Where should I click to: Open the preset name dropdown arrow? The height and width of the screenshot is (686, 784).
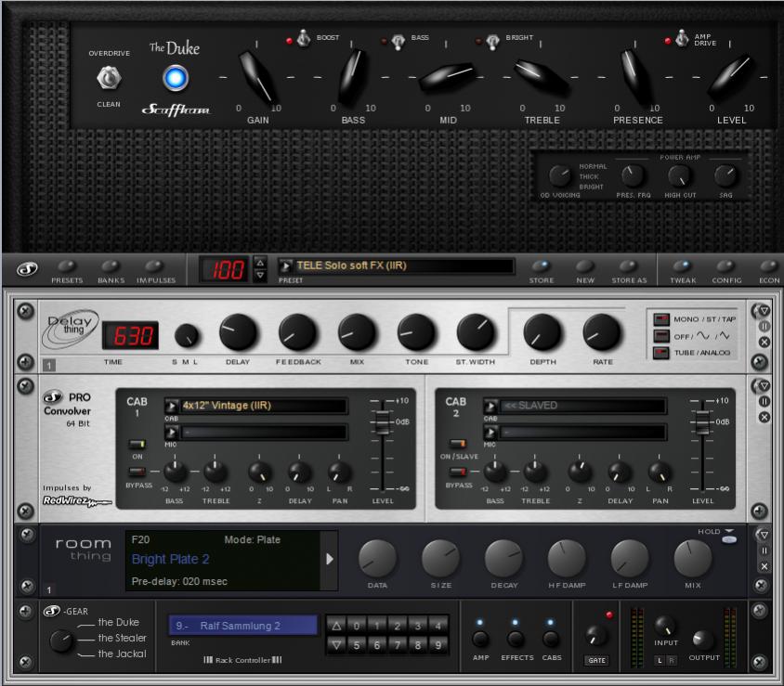point(286,266)
